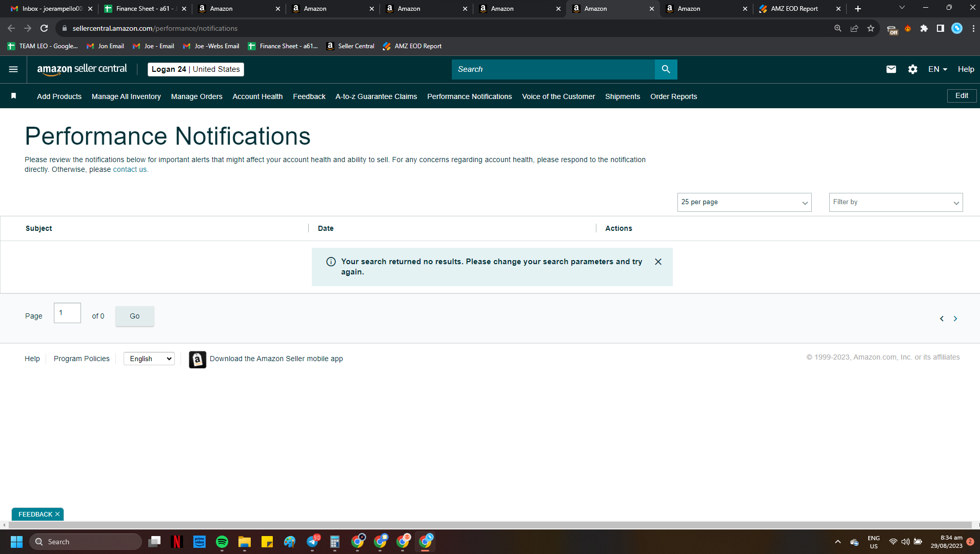Go to previous page arrow
980x554 pixels.
(x=942, y=319)
